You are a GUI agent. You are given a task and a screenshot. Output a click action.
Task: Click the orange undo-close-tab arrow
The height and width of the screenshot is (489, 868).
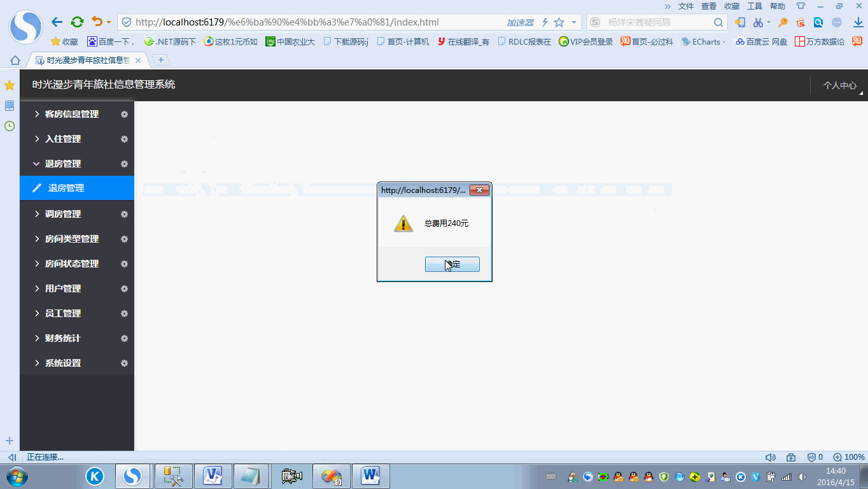point(97,22)
